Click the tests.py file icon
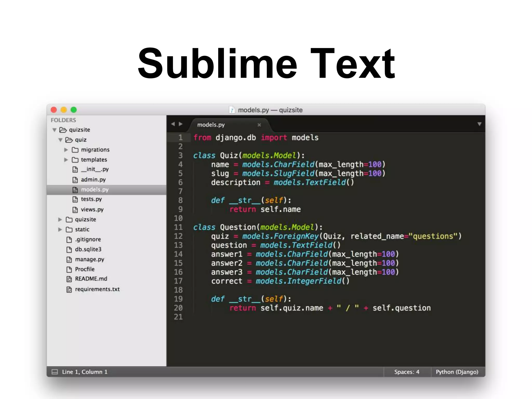The image size is (532, 399). pos(75,199)
